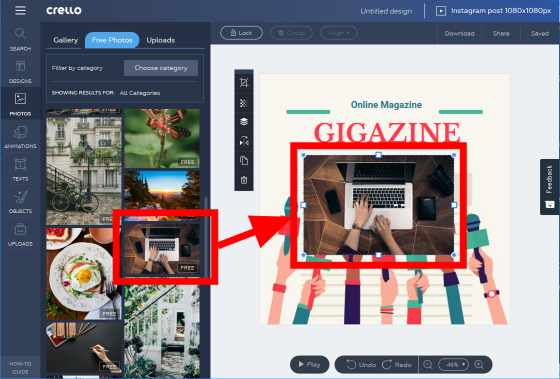The height and width of the screenshot is (379, 560).
Task: Open the Feedback side tab
Action: [x=550, y=187]
